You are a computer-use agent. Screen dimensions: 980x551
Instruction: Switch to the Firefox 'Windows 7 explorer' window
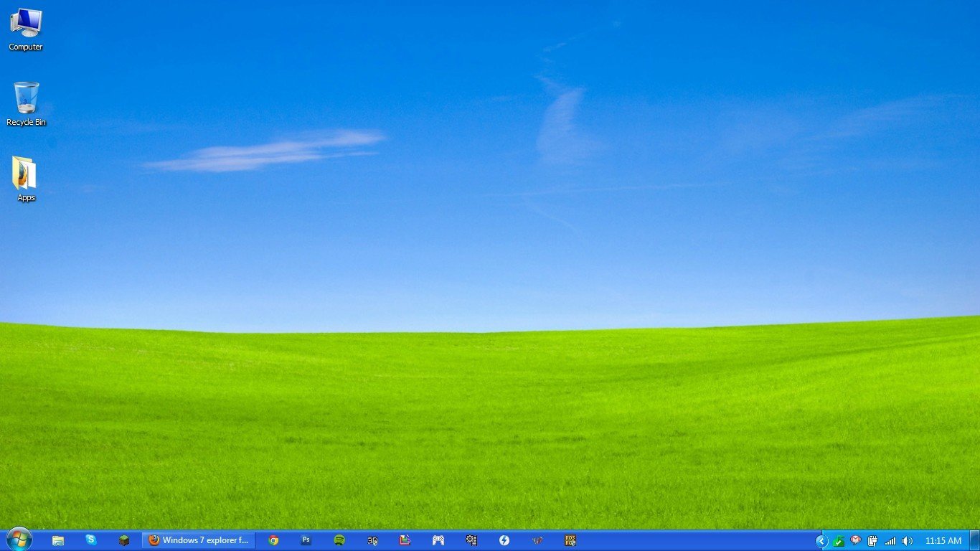199,540
